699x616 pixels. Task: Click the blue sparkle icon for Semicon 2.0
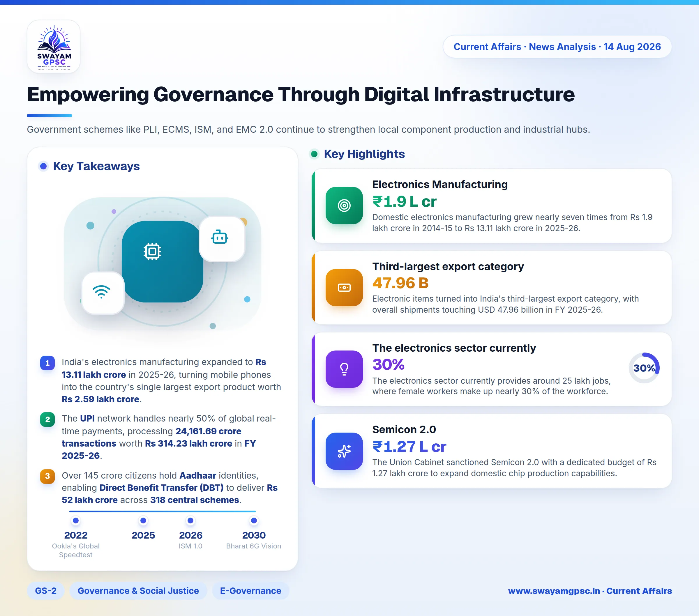(x=344, y=451)
